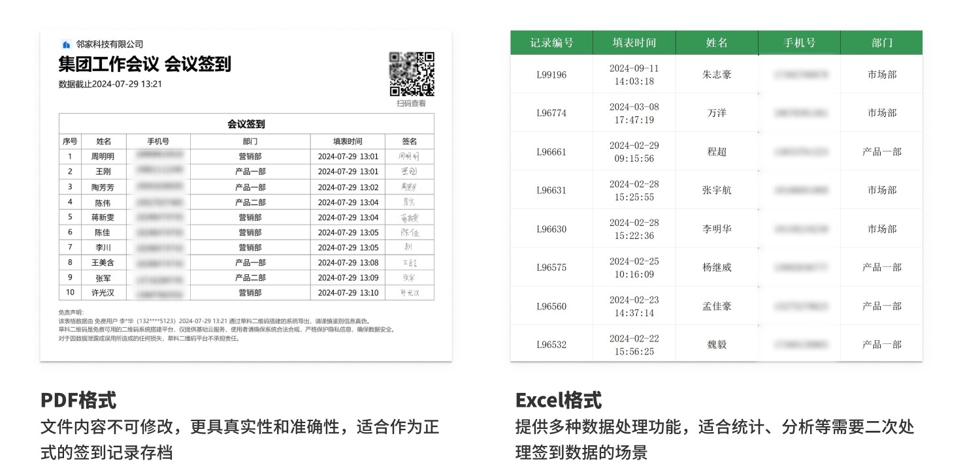Click the PDF格式 heading
Image resolution: width=980 pixels, height=472 pixels.
tap(78, 400)
